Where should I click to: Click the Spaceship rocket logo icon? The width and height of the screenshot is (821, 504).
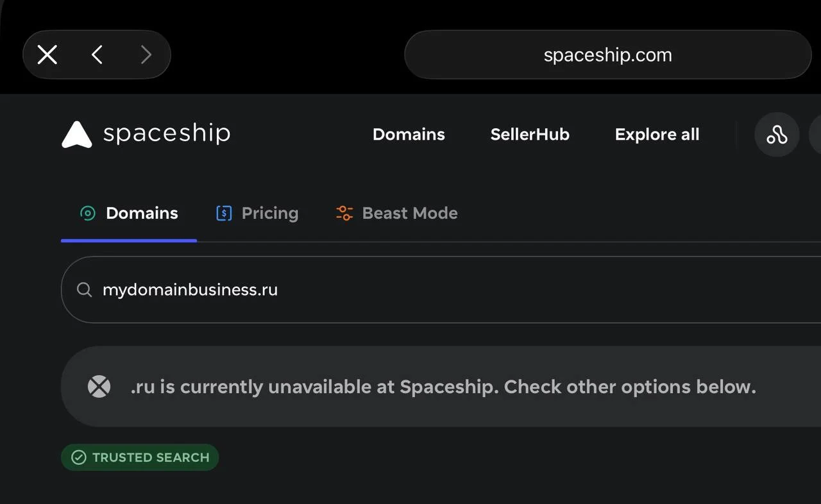[x=77, y=135]
